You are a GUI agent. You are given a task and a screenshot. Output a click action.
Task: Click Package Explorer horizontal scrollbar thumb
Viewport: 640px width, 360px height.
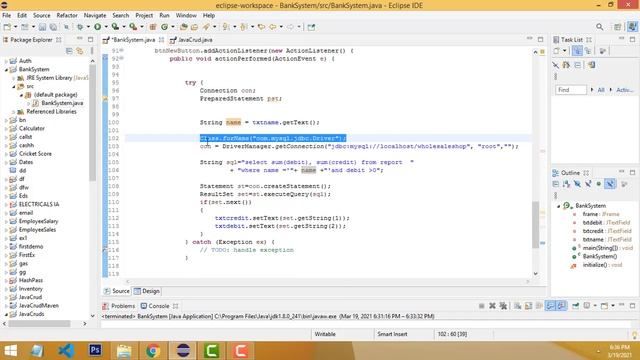[x=39, y=324]
